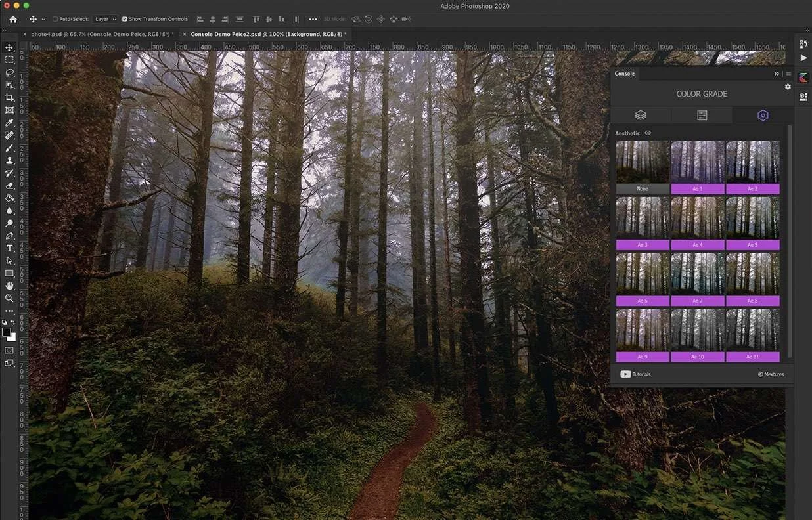
Task: Apply the Ae 4 preset
Action: point(698,245)
